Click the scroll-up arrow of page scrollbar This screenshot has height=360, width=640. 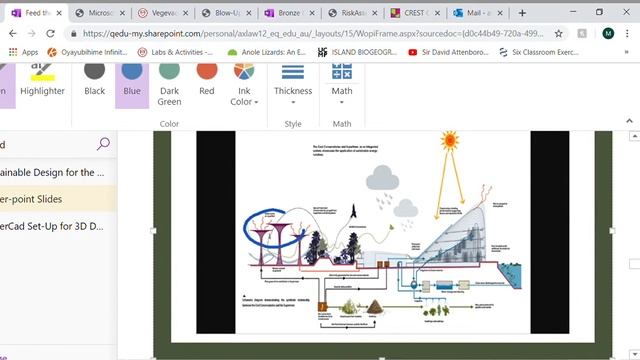tap(634, 136)
